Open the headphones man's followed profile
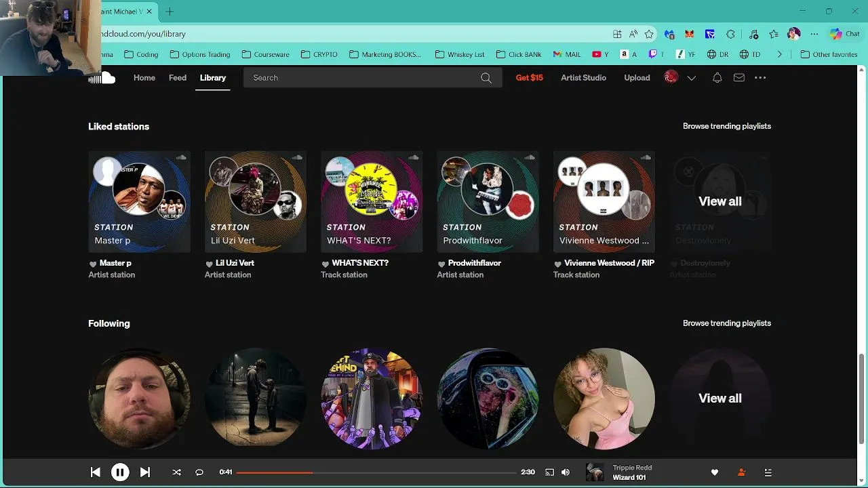This screenshot has height=488, width=868. point(139,399)
